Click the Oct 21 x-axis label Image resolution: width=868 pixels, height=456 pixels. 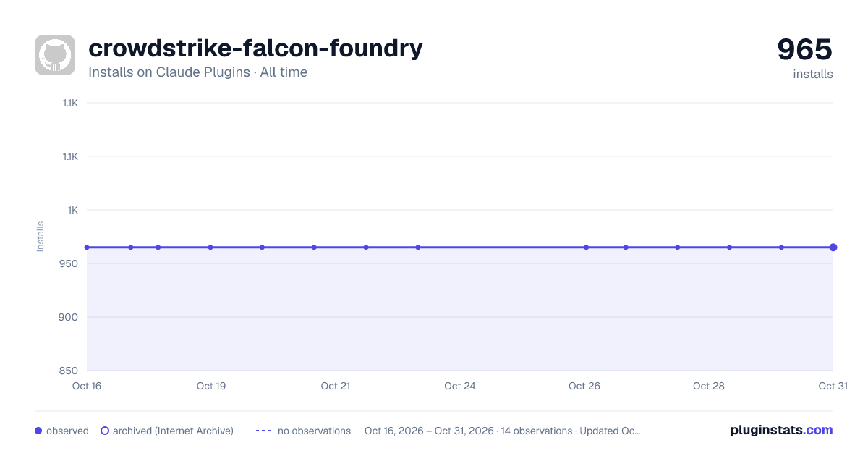tap(336, 386)
